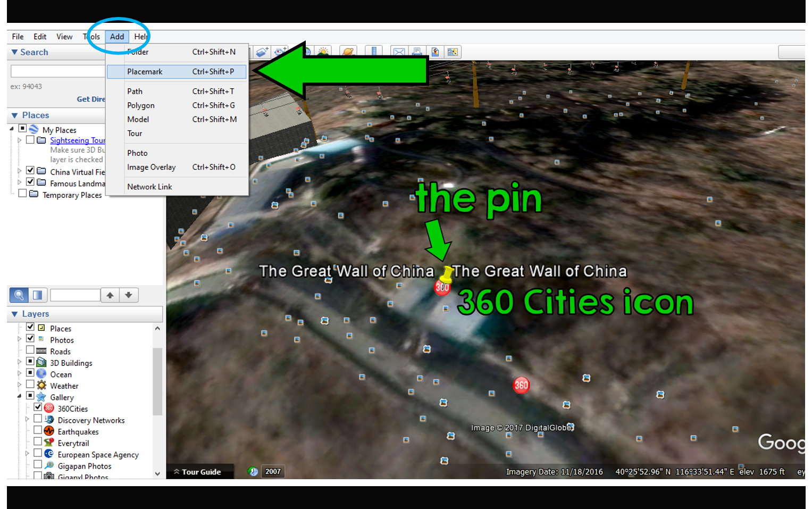Open View in Google Maps icon

[x=435, y=52]
